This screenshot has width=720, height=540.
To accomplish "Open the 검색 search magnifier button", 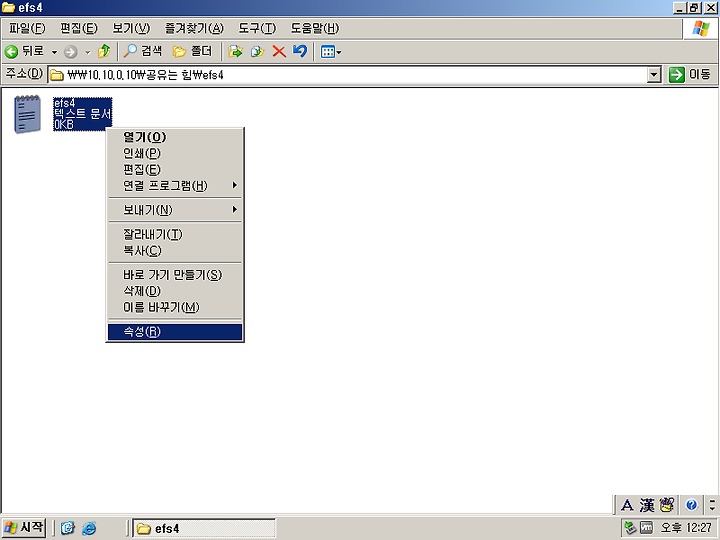I will pos(143,51).
